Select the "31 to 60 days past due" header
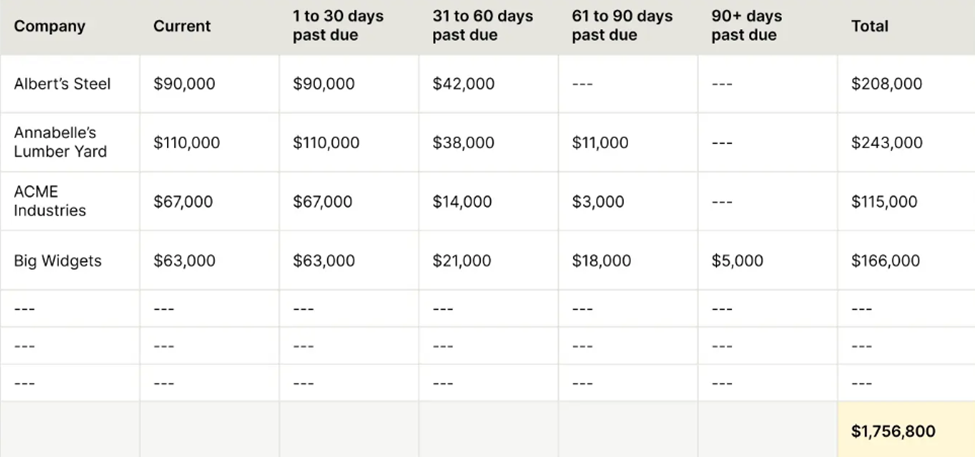975x457 pixels. (x=483, y=26)
